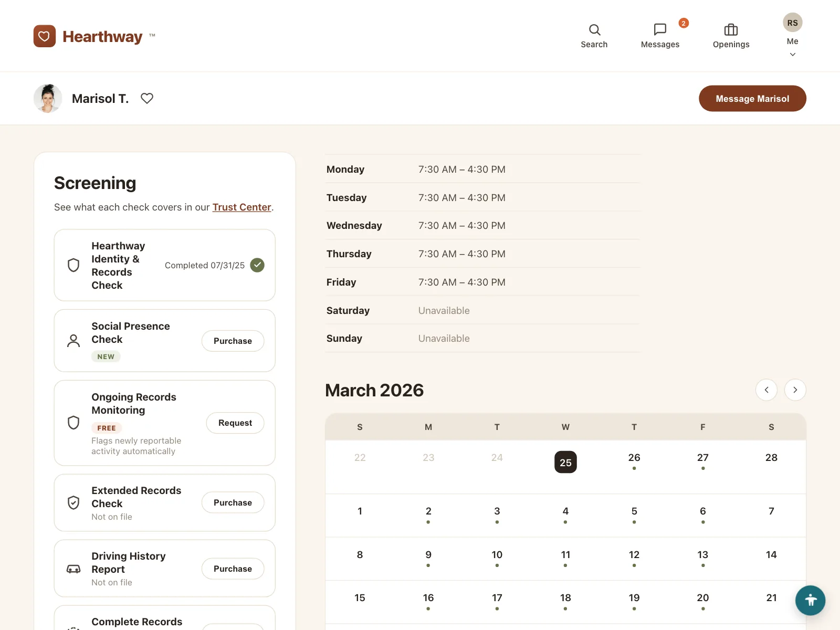
Task: Click the car icon for Driving History Report
Action: point(73,569)
